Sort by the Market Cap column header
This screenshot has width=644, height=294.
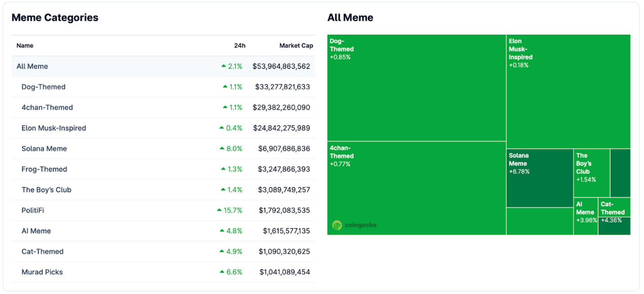pos(296,45)
